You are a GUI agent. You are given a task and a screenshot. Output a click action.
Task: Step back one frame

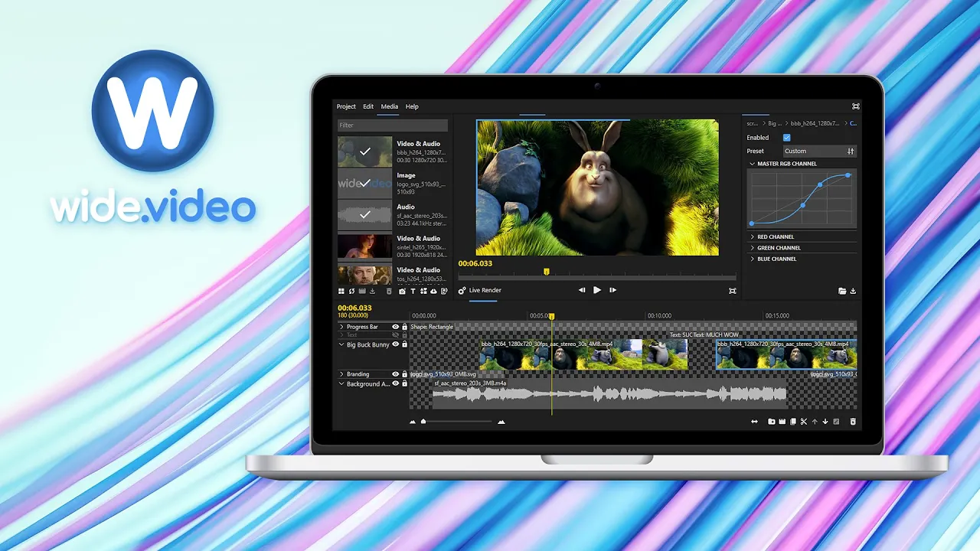click(582, 290)
